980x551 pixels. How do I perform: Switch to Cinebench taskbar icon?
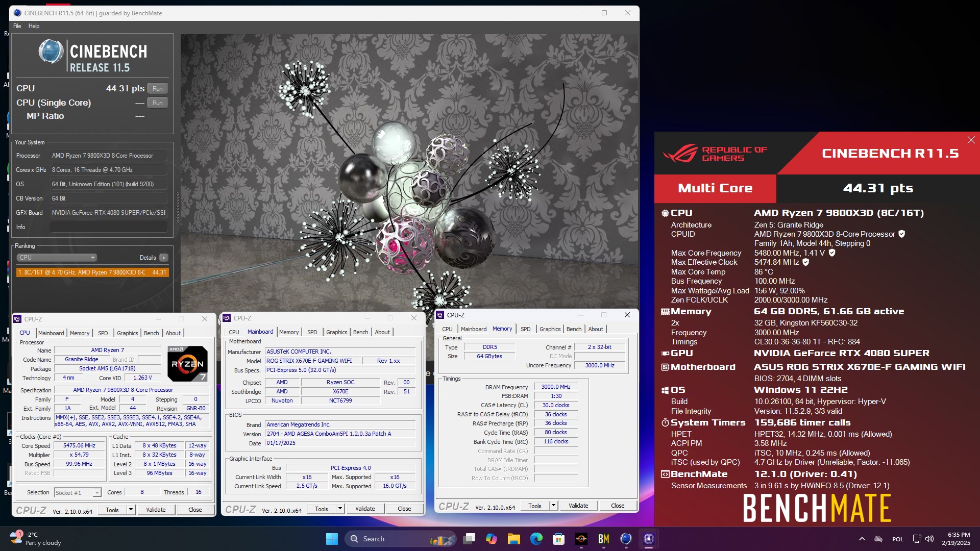(626, 539)
